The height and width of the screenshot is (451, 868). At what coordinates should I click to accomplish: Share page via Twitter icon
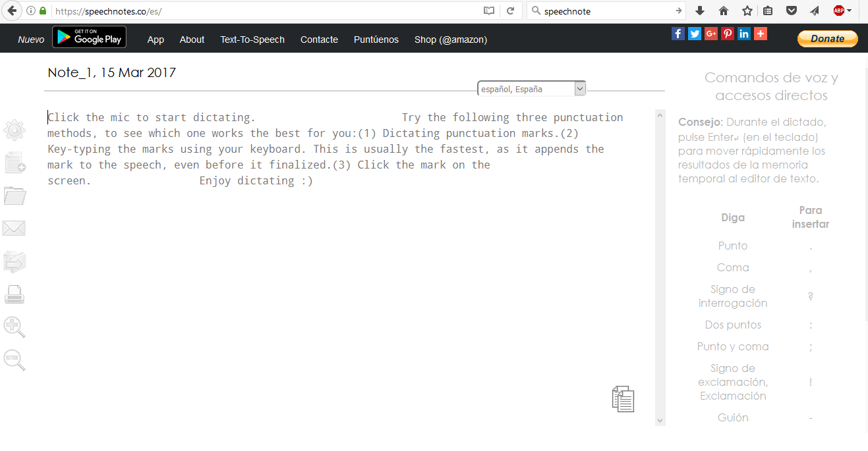point(695,34)
